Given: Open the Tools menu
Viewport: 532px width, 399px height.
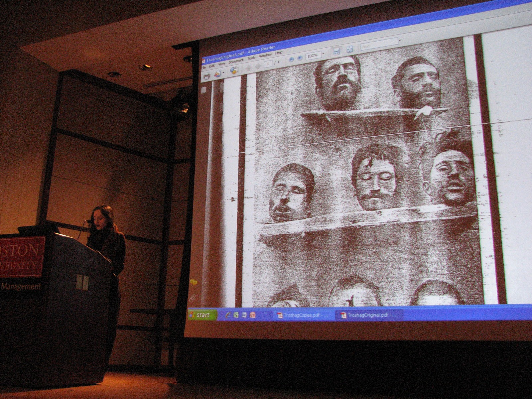Looking at the screenshot, I should pos(251,58).
